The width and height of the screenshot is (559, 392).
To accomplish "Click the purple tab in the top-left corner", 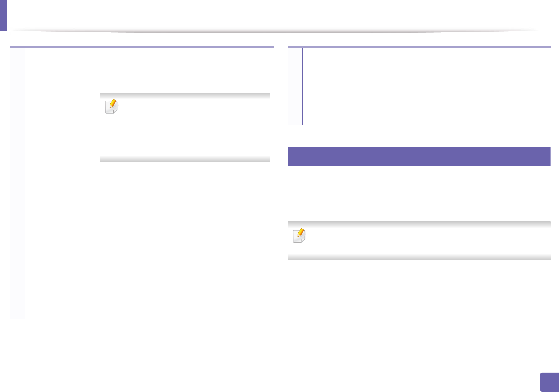I will [x=3, y=15].
